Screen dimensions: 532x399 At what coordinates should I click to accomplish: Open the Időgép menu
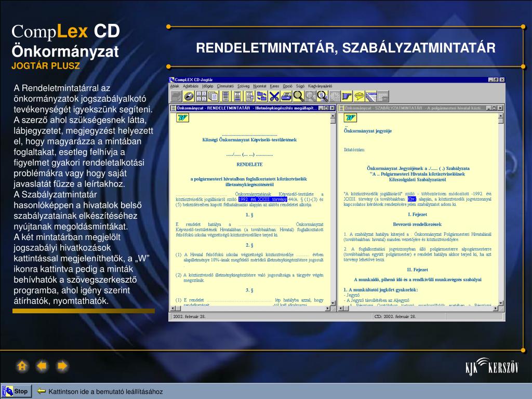(x=208, y=86)
